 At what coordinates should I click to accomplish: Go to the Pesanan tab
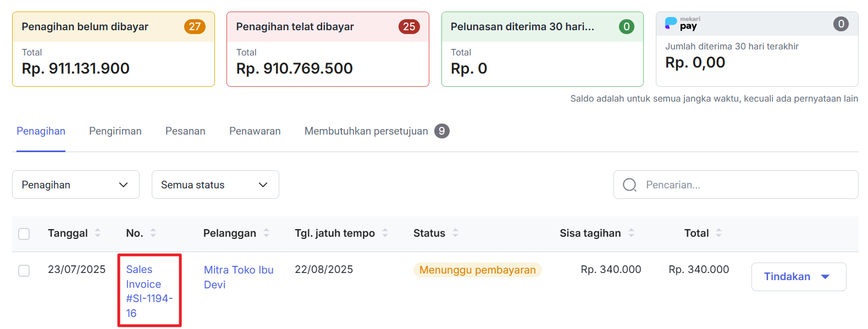[x=185, y=131]
